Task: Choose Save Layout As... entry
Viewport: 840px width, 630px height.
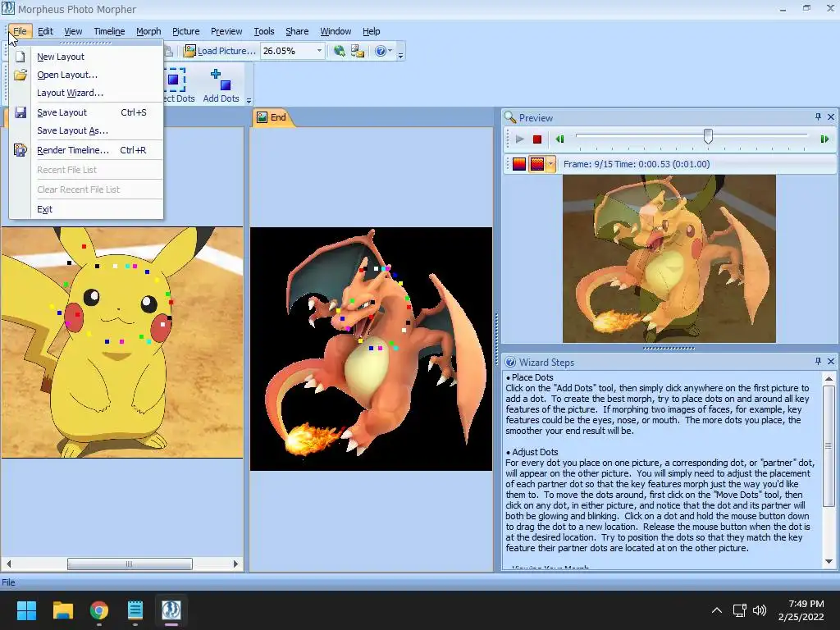Action: 85,130
